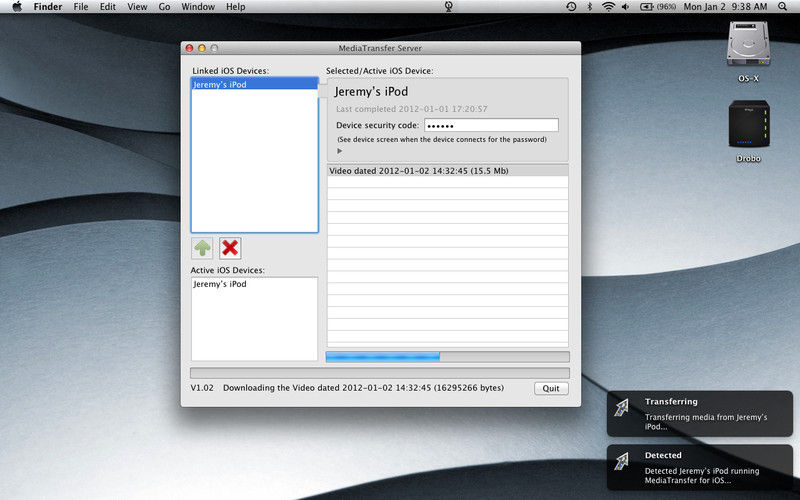Minimize the MediaTransfer Server window

pos(202,48)
